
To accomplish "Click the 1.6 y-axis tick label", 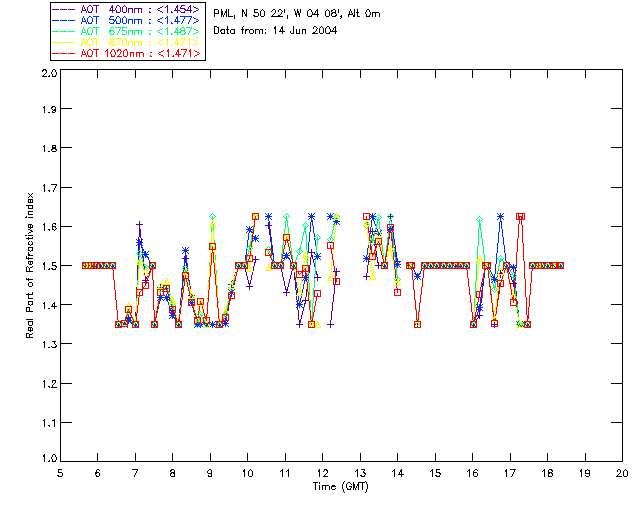I will 49,227.
